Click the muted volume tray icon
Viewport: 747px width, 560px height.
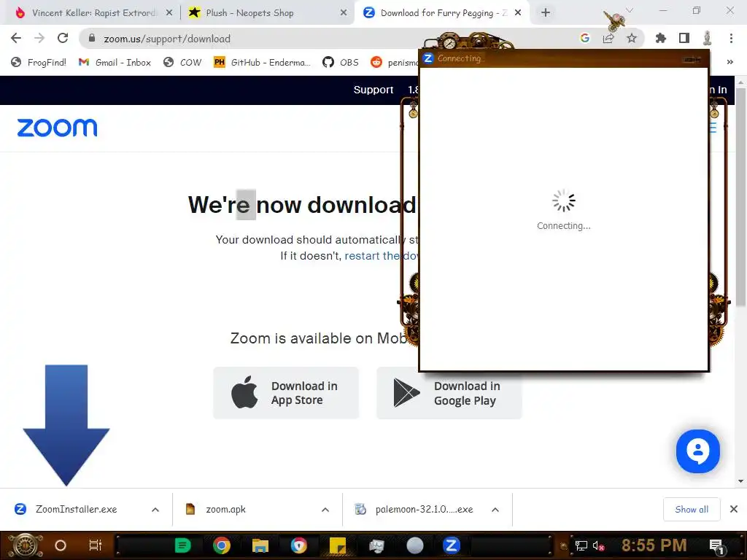(598, 545)
